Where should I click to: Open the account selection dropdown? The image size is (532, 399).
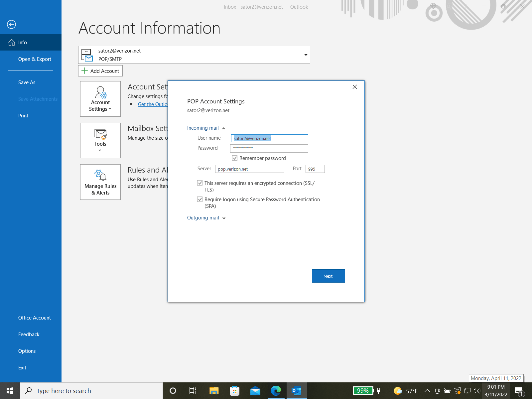coord(306,55)
